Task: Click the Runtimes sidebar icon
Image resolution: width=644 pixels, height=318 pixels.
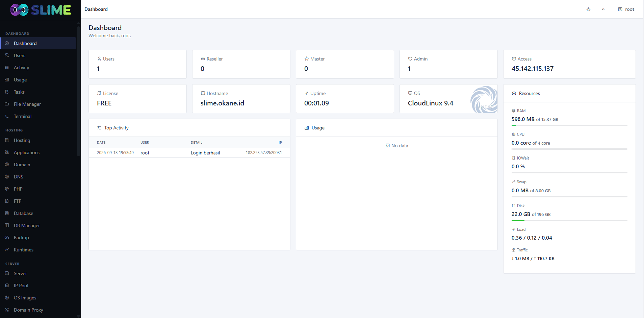Action: click(7, 250)
